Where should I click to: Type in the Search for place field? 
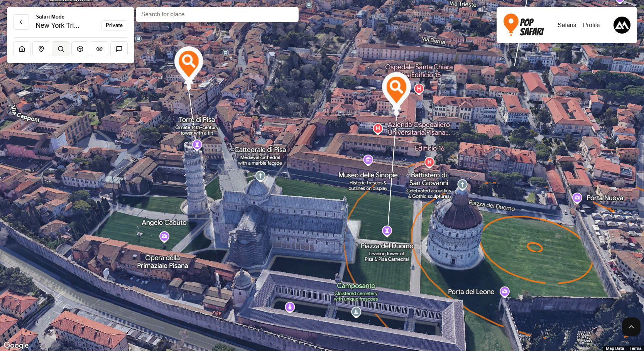tap(217, 15)
